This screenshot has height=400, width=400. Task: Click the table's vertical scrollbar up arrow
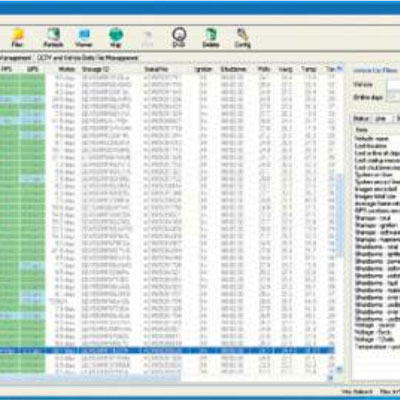pos(339,69)
